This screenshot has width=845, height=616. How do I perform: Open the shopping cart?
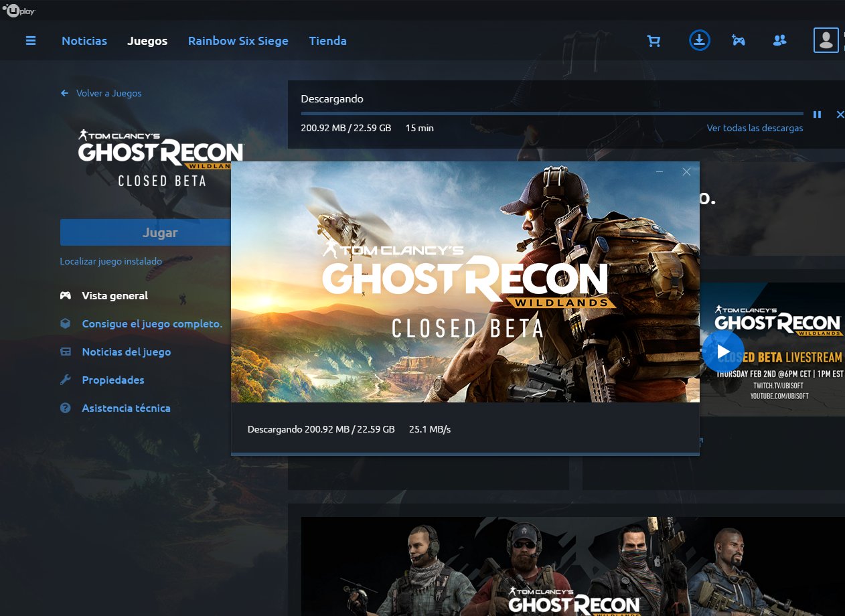tap(654, 41)
